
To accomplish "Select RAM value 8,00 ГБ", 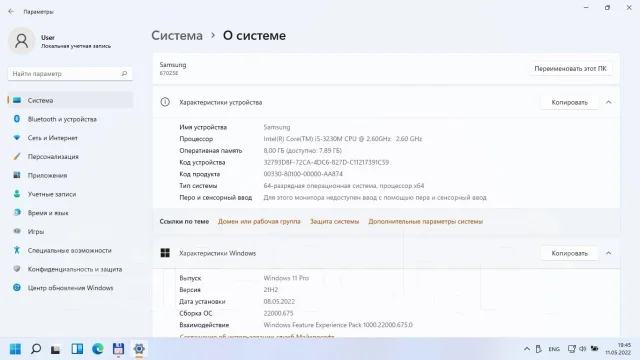I will (x=302, y=151).
